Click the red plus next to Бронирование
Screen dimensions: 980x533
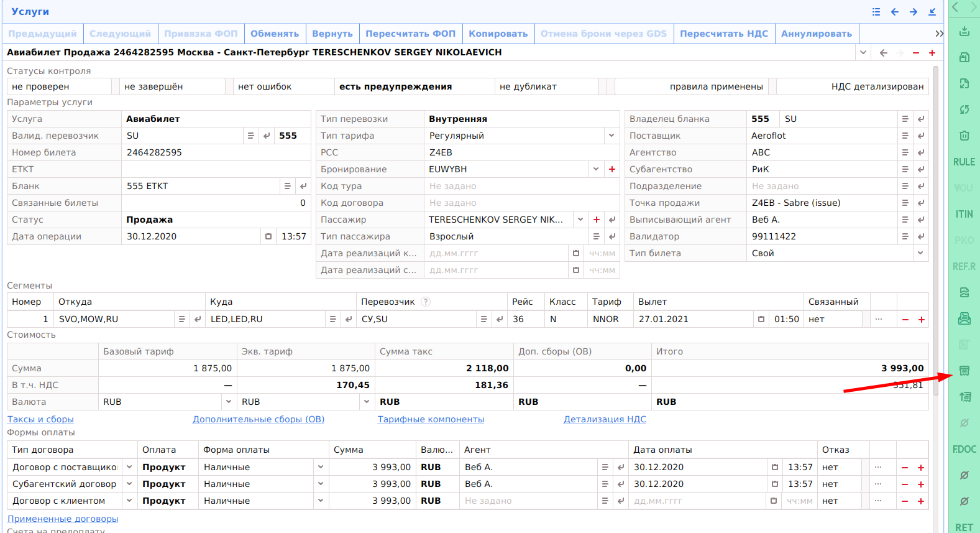point(612,169)
